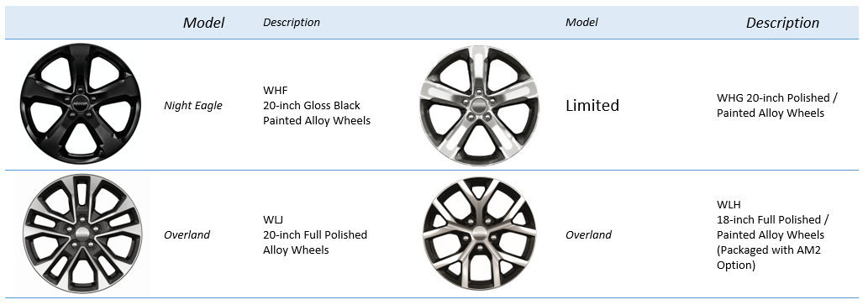The image size is (868, 305).
Task: Click the Night Eagle model label
Action: click(x=192, y=105)
